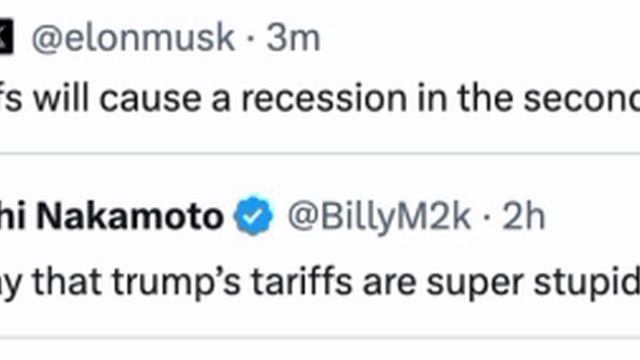Click the blue verified checkmark badge
The width and height of the screenshot is (640, 360).
click(x=253, y=216)
